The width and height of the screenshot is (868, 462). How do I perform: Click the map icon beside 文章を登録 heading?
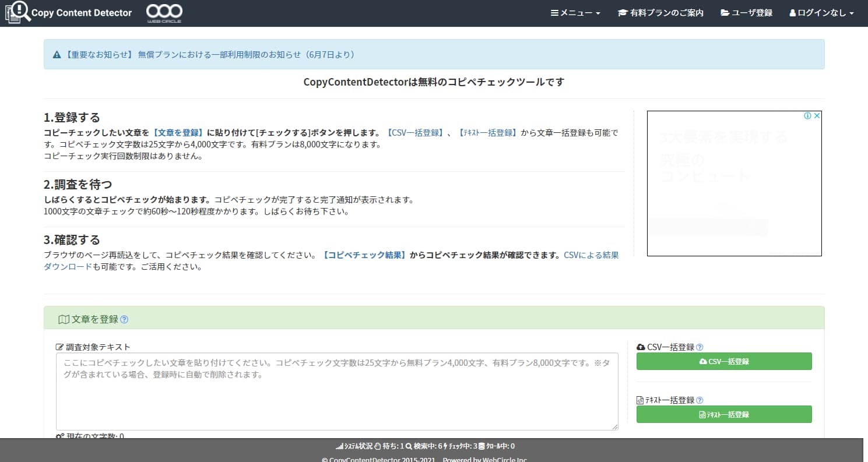click(x=64, y=319)
